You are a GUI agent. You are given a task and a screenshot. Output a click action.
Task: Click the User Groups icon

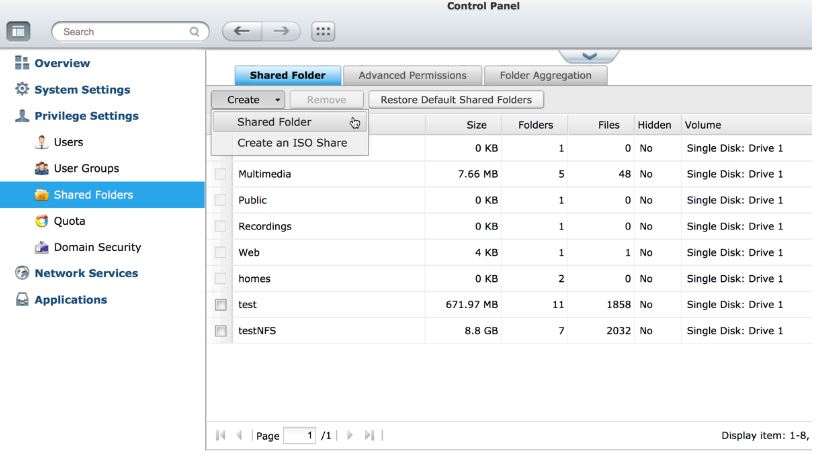click(x=42, y=168)
